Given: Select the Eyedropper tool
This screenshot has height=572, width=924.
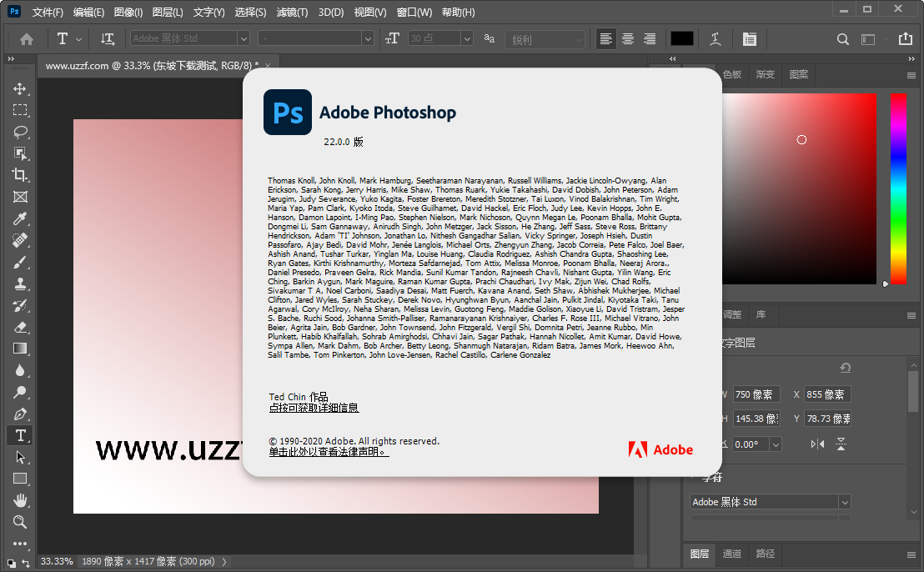Looking at the screenshot, I should 20,218.
